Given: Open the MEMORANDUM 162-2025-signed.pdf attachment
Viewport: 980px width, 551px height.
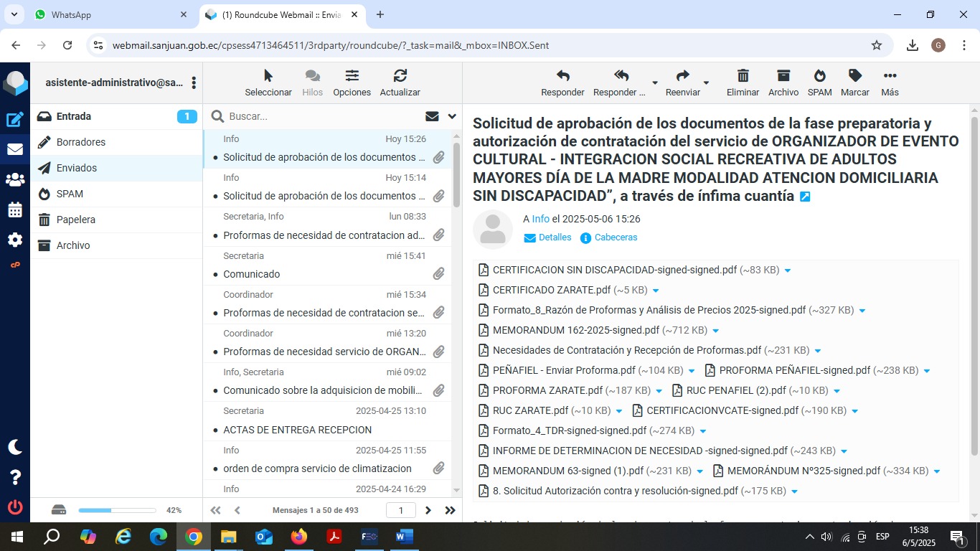Looking at the screenshot, I should tap(575, 330).
